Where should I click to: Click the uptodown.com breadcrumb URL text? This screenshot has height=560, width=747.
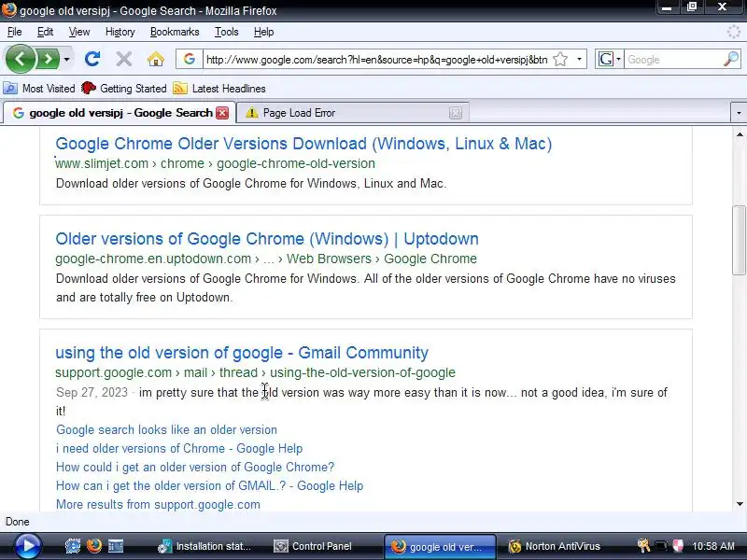tap(266, 259)
